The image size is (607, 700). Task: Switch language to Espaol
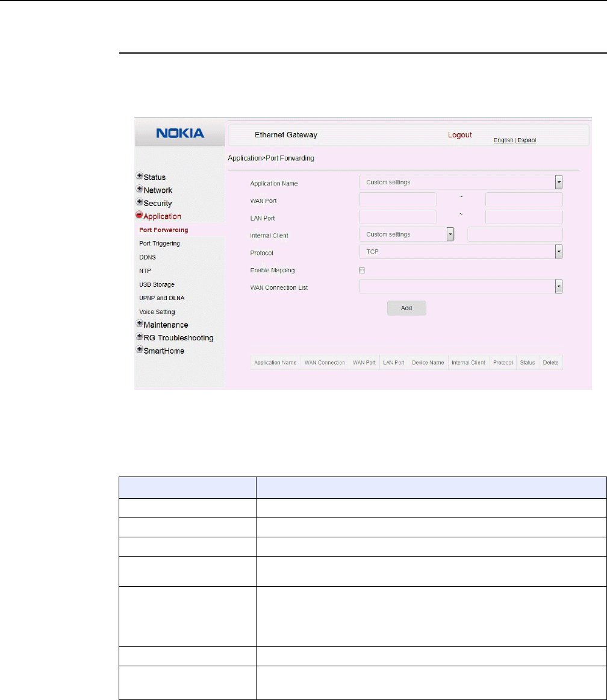point(527,140)
